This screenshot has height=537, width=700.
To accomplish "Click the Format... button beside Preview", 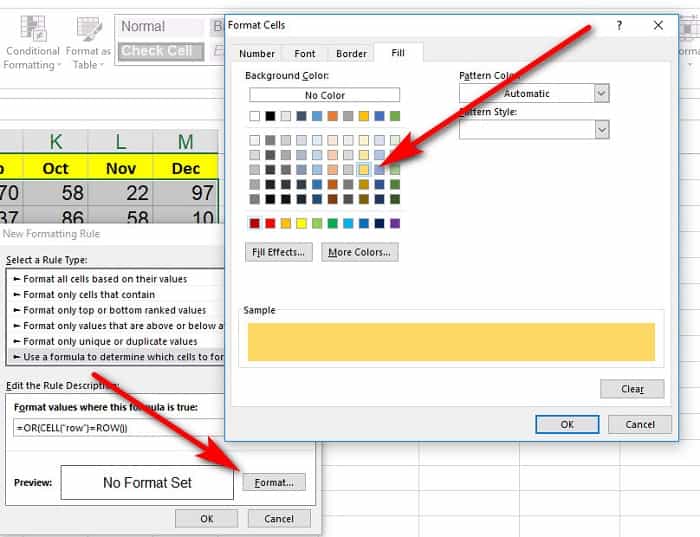I will tap(273, 482).
